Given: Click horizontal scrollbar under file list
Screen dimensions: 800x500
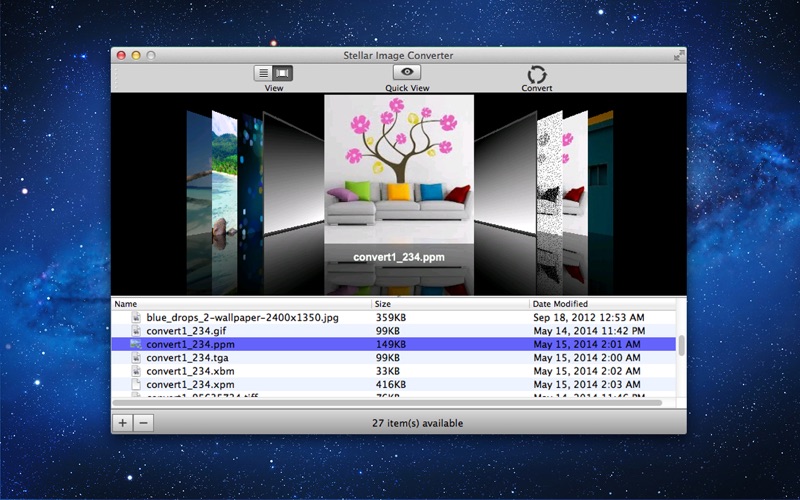Looking at the screenshot, I should 387,403.
